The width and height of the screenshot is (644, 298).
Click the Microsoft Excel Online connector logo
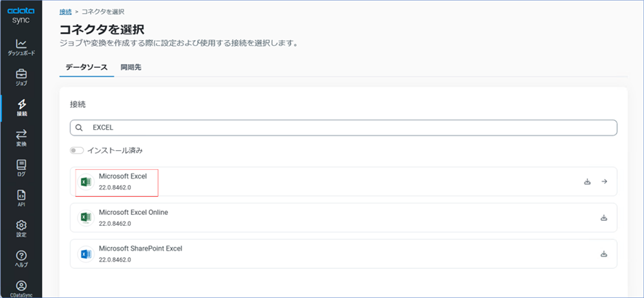coord(86,218)
